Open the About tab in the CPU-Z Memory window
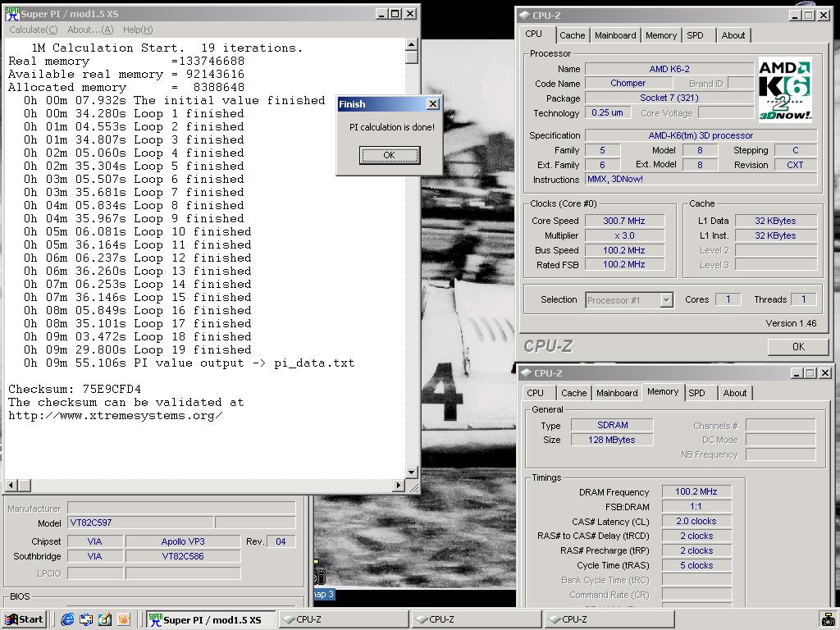The height and width of the screenshot is (630, 840). point(734,393)
